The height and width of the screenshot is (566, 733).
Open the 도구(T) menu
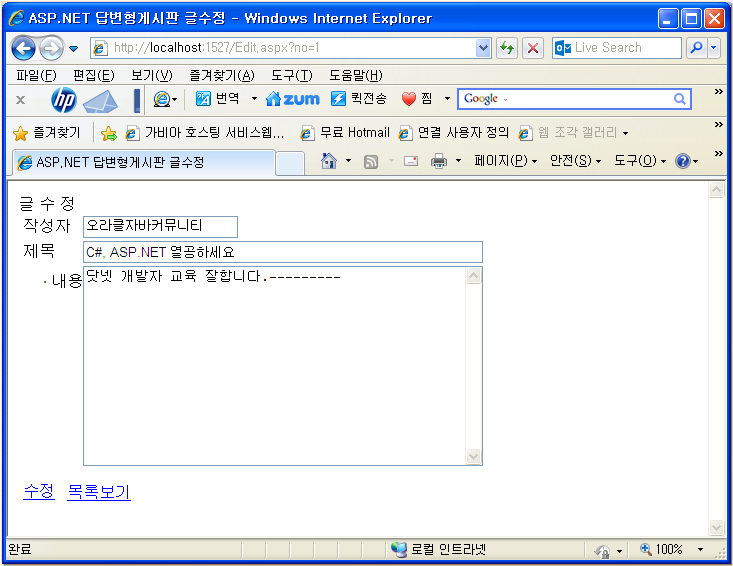pyautogui.click(x=292, y=75)
